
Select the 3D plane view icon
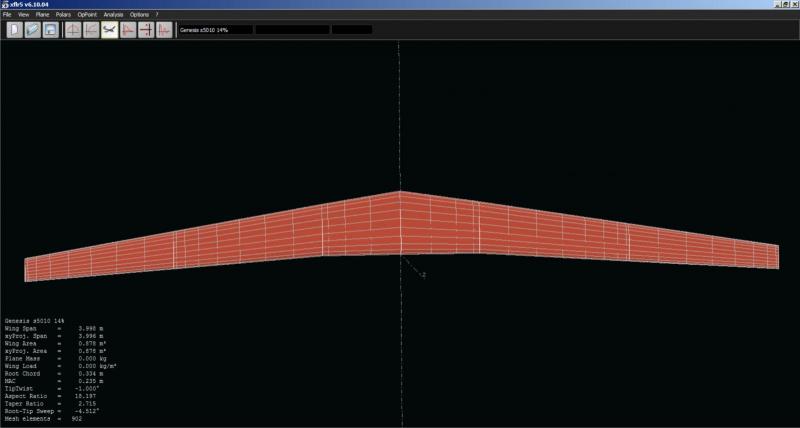[109, 30]
